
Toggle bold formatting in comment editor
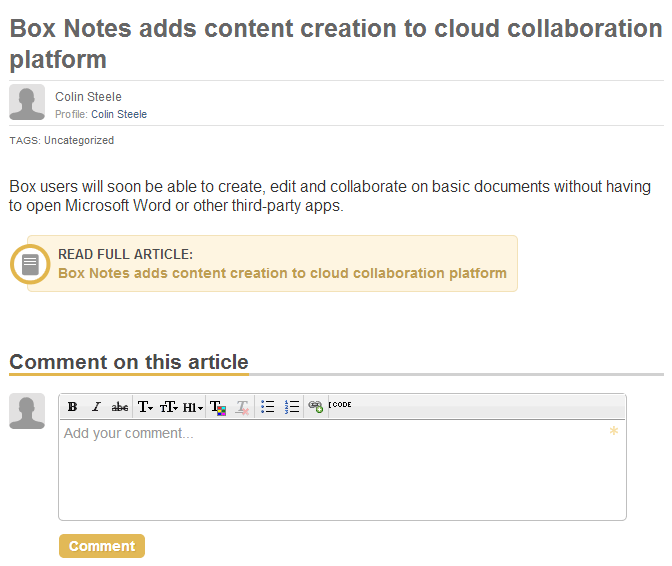(72, 407)
